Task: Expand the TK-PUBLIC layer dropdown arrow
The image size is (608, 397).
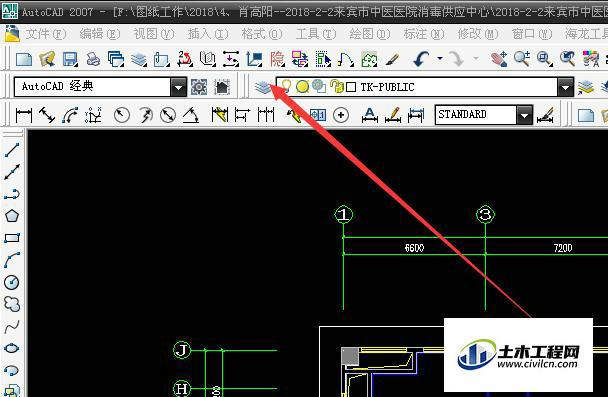Action: point(565,87)
